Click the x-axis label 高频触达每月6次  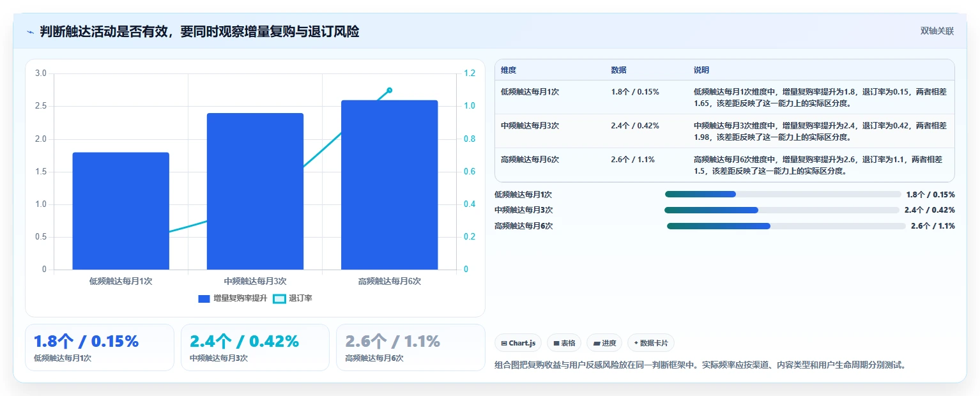point(389,281)
